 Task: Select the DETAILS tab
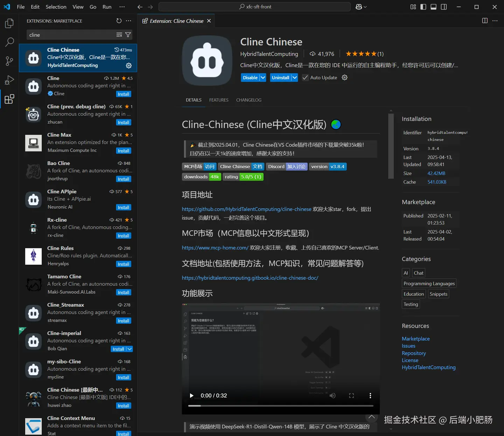click(194, 100)
